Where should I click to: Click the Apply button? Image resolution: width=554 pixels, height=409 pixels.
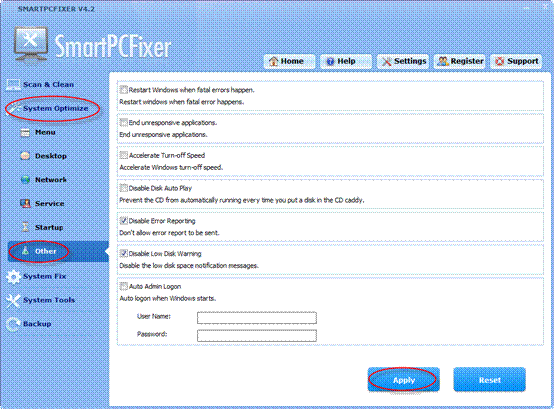click(403, 380)
